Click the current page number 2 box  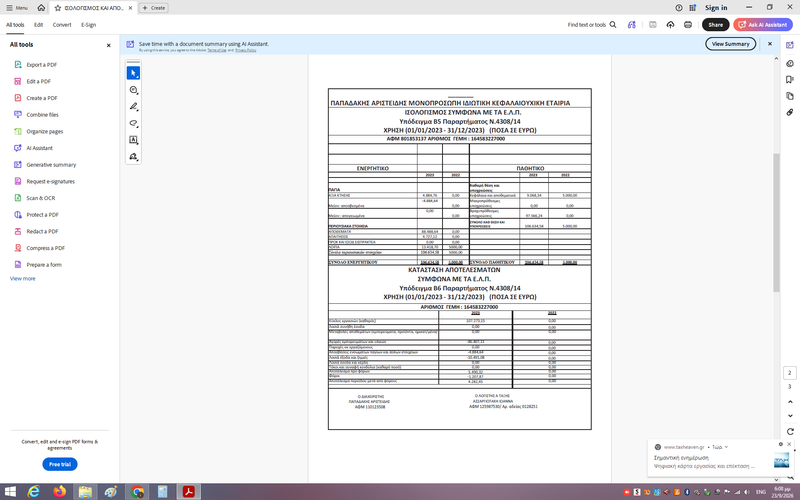tap(790, 373)
